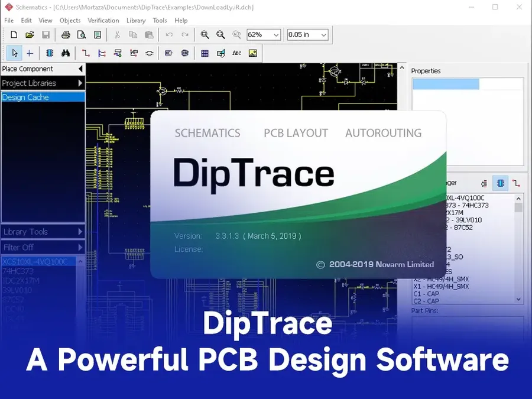Click the place net port icon

[x=134, y=53]
